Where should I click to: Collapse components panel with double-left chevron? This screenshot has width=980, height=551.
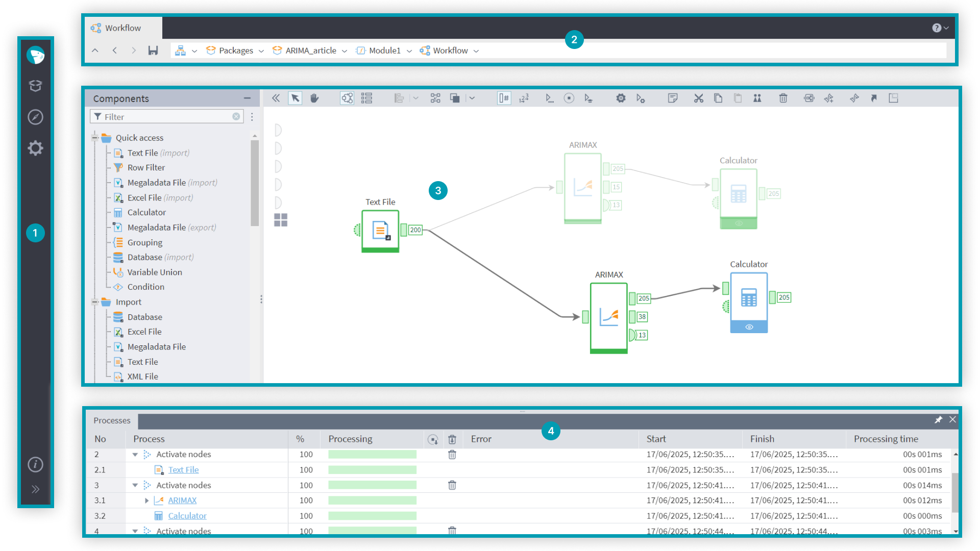tap(276, 98)
